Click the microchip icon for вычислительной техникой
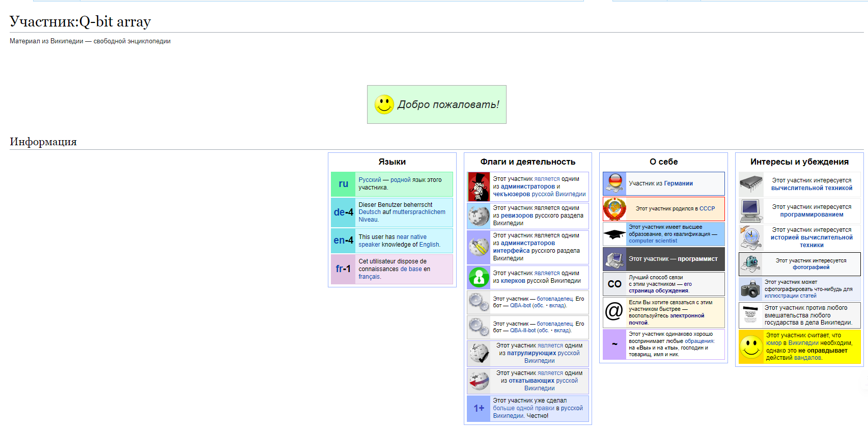The image size is (868, 426). coord(751,183)
